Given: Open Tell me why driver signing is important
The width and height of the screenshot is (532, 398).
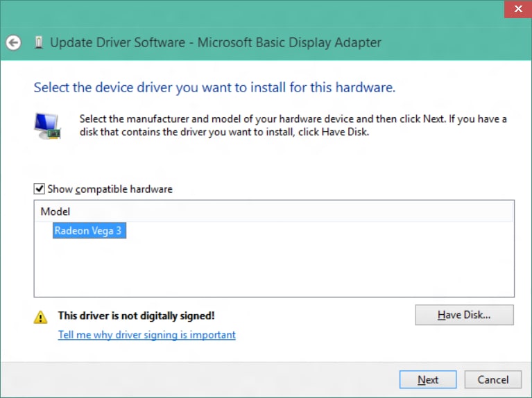Looking at the screenshot, I should [x=146, y=335].
